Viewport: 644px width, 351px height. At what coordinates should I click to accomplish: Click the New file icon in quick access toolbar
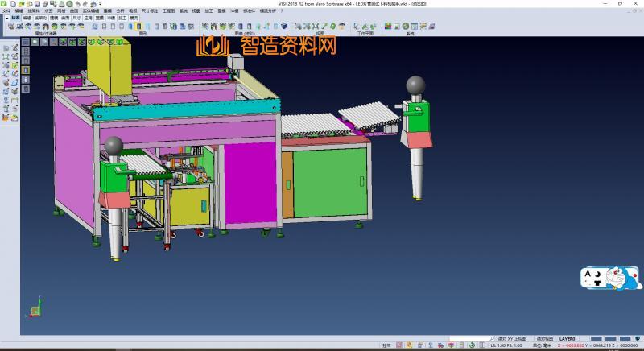[x=11, y=4]
